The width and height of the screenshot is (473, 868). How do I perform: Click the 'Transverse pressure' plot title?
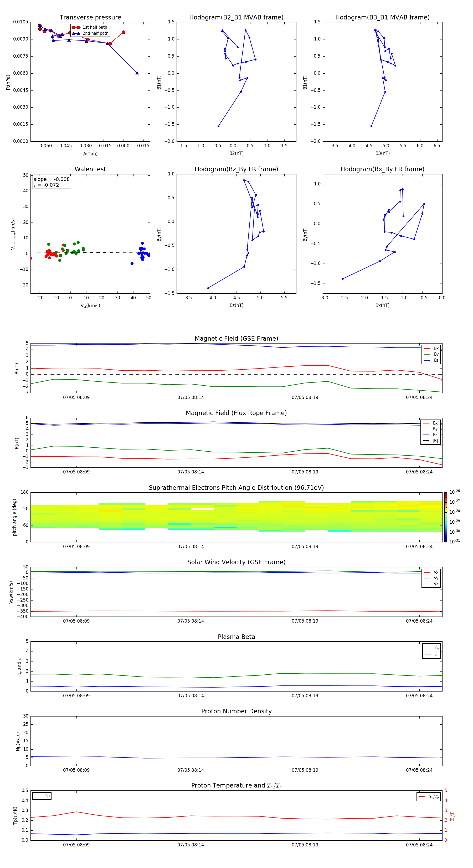click(x=90, y=18)
